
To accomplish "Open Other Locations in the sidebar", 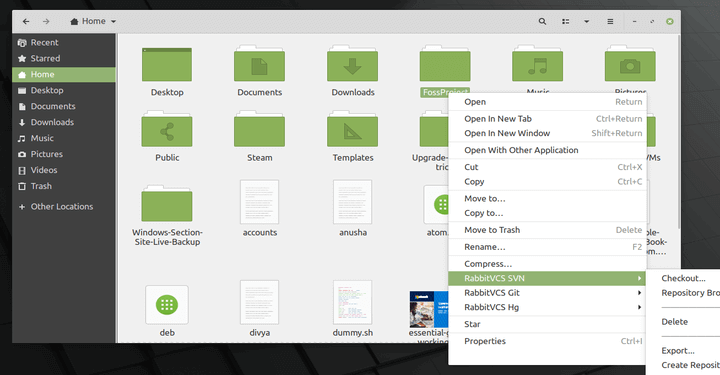I will click(x=64, y=207).
